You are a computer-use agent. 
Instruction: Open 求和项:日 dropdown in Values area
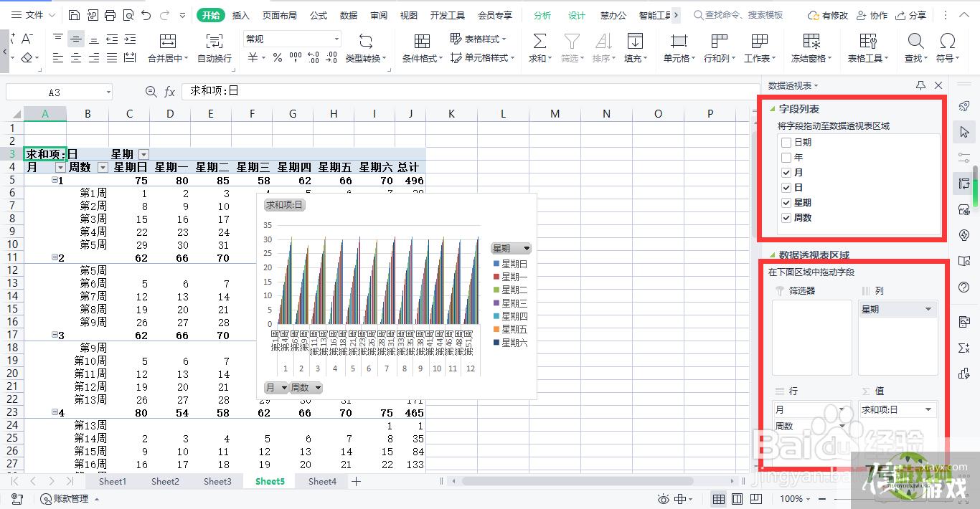coord(928,410)
